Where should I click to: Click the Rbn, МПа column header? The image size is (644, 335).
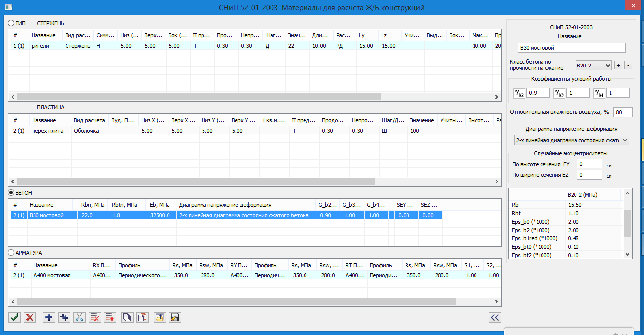click(x=91, y=205)
